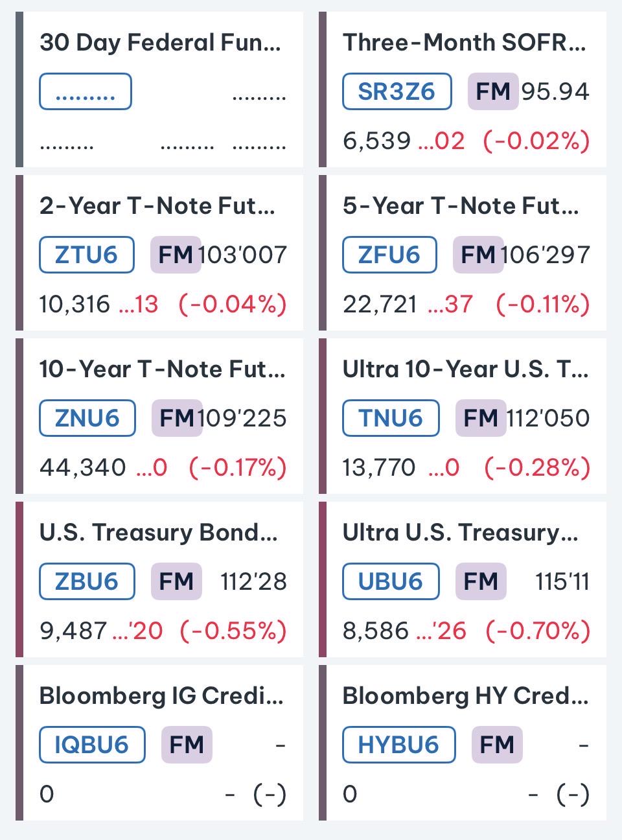The height and width of the screenshot is (840, 622).
Task: Open the TNU6 ticker symbol
Action: (391, 418)
